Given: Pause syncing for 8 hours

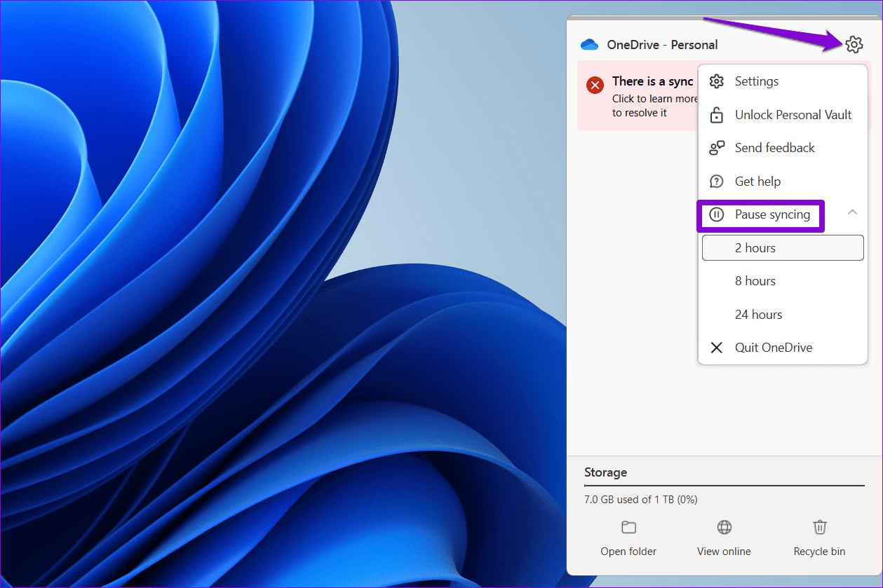Looking at the screenshot, I should tap(783, 281).
